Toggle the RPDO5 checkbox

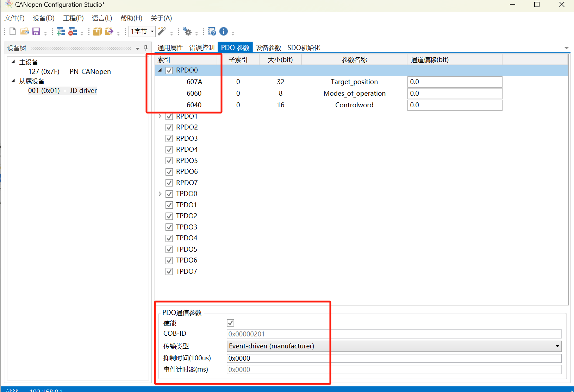169,161
